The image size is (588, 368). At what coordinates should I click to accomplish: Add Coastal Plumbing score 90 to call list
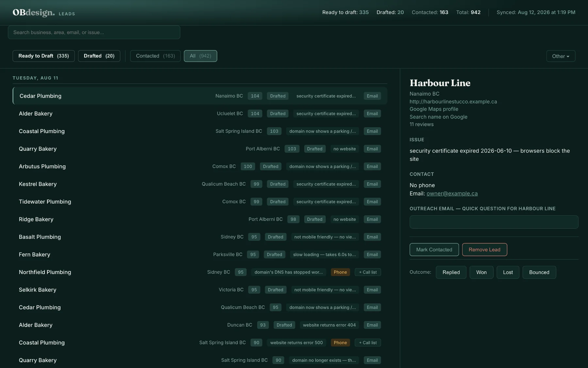(368, 343)
